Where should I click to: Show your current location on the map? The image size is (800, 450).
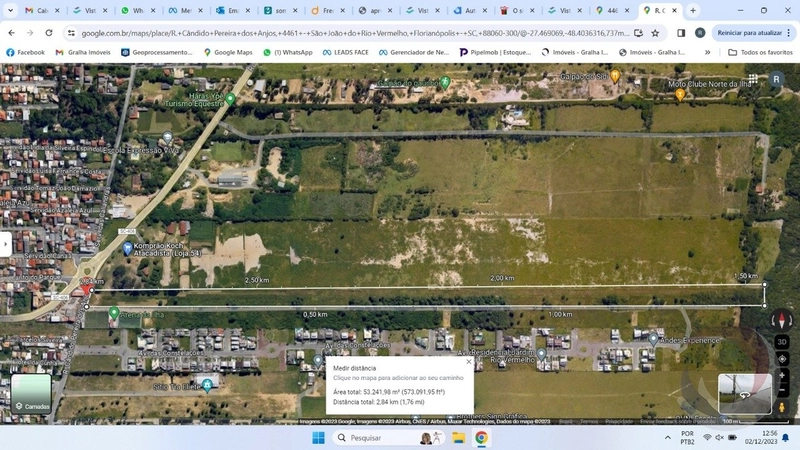click(782, 359)
